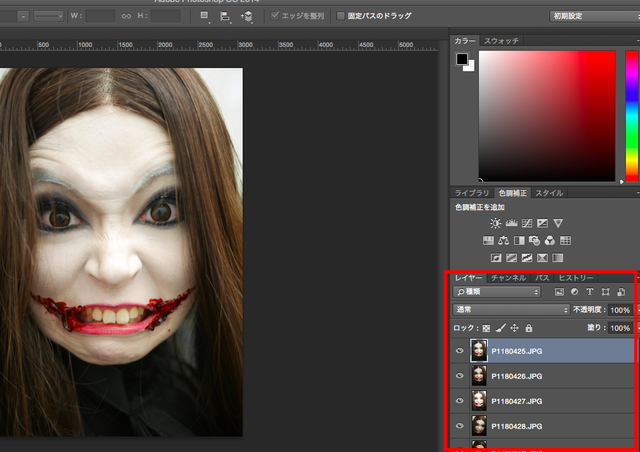This screenshot has width=640, height=452.
Task: Hide layer P1180425.JPG with eye icon
Action: (x=460, y=351)
